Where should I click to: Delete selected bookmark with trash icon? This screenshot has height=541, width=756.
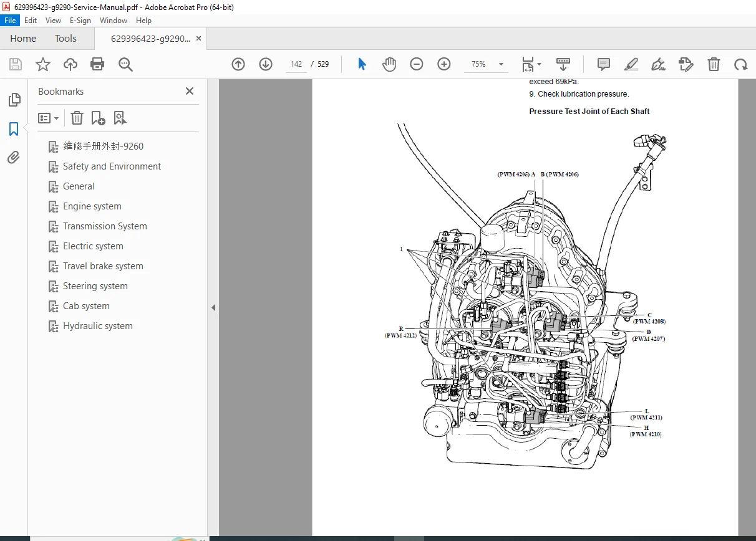(x=77, y=118)
